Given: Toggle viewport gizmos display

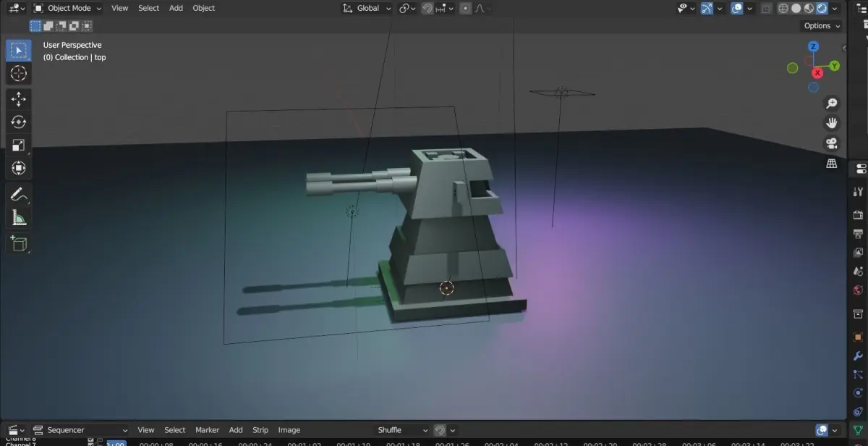Looking at the screenshot, I should 708,8.
